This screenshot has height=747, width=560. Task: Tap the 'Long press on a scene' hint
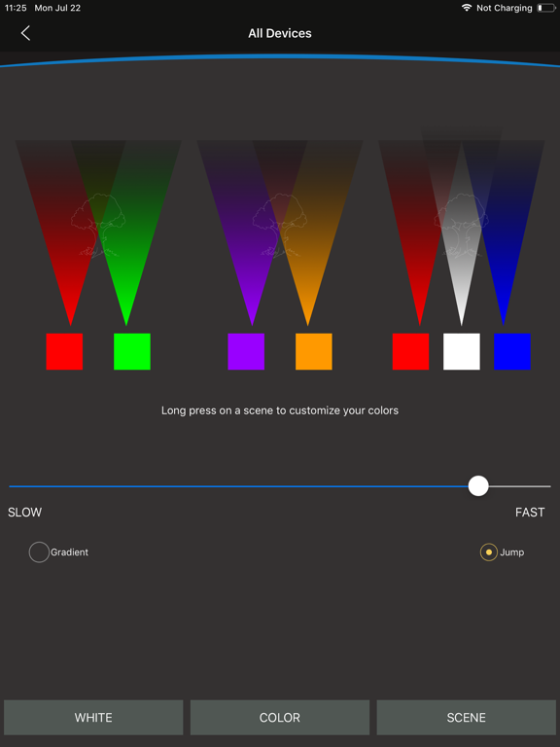click(280, 410)
